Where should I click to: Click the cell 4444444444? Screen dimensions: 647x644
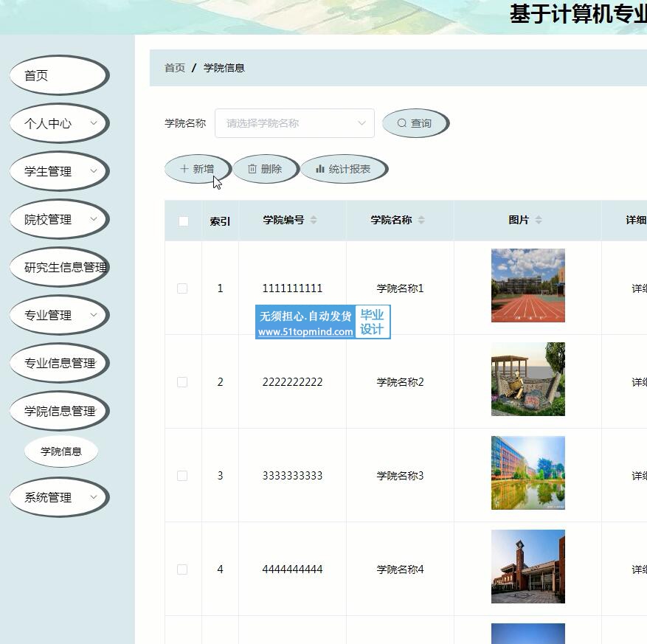point(293,569)
